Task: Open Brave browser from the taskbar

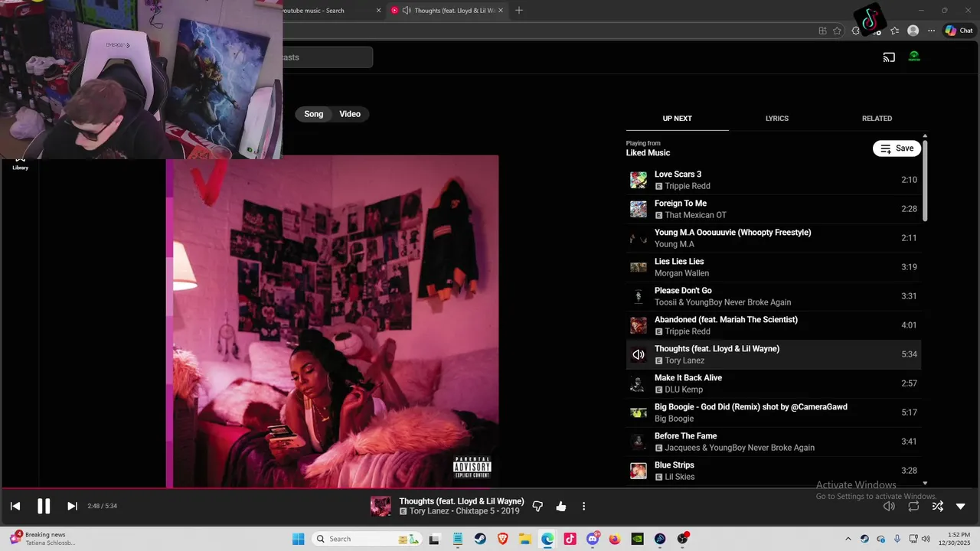Action: 502,539
